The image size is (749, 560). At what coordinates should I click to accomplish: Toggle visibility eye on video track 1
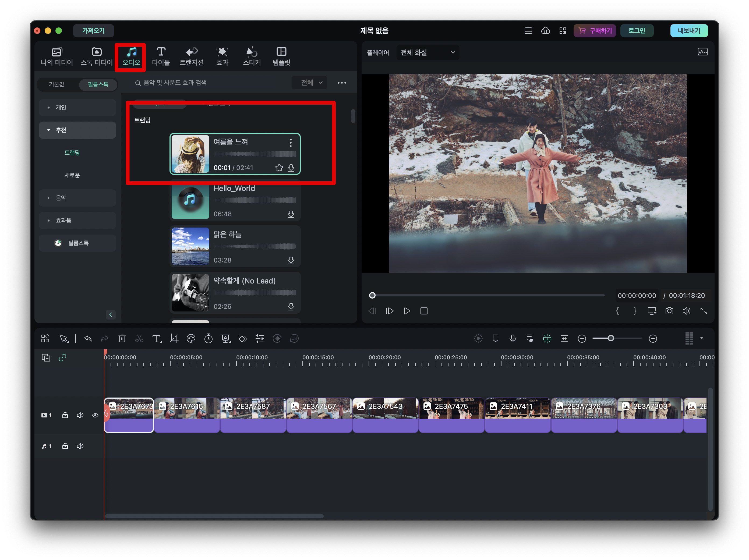pyautogui.click(x=95, y=415)
